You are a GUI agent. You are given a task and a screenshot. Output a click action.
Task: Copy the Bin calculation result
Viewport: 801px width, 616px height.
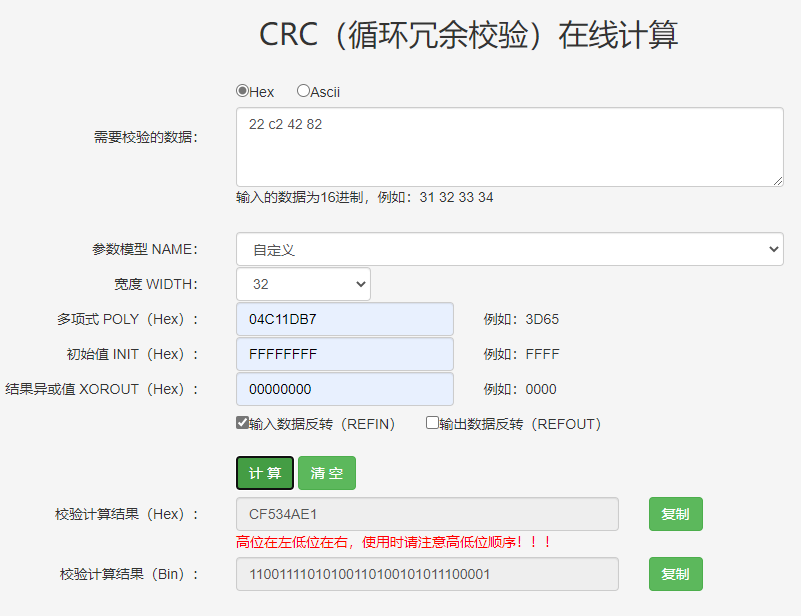click(675, 574)
